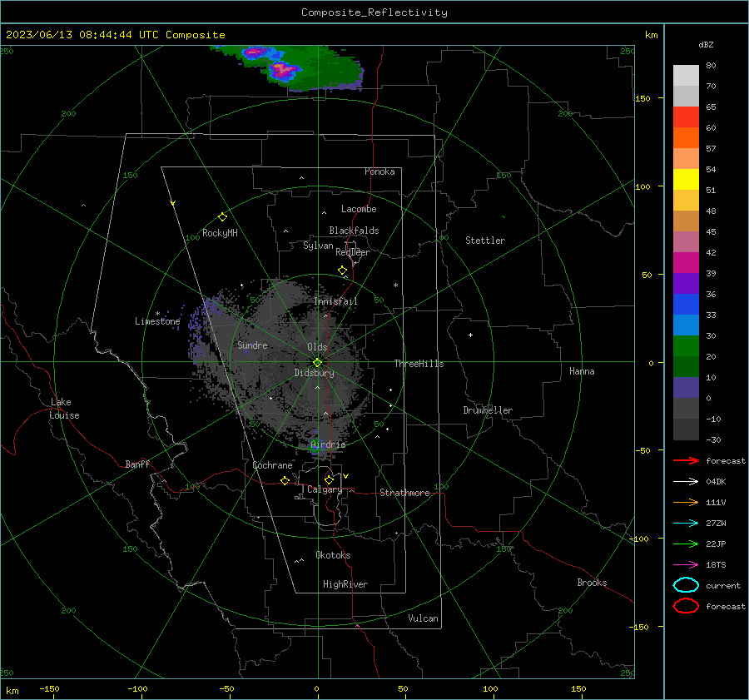Click the 'Strathmore' label
Image resolution: width=749 pixels, height=700 pixels.
coord(404,493)
